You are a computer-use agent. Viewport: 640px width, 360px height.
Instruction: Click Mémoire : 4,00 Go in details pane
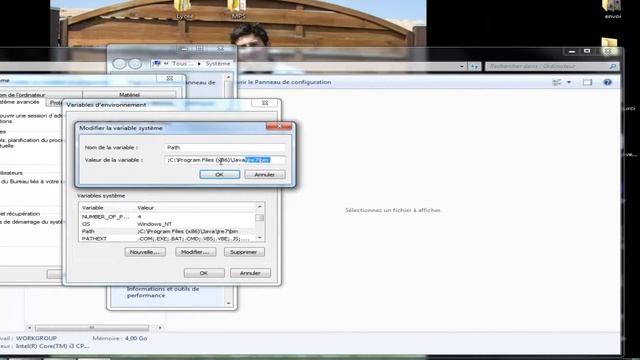[120, 338]
